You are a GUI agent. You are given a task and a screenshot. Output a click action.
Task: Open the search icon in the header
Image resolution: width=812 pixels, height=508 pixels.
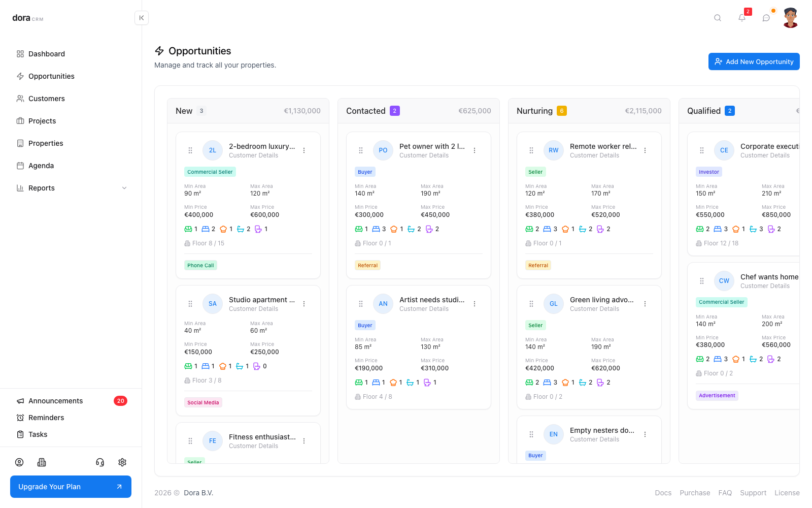(718, 18)
